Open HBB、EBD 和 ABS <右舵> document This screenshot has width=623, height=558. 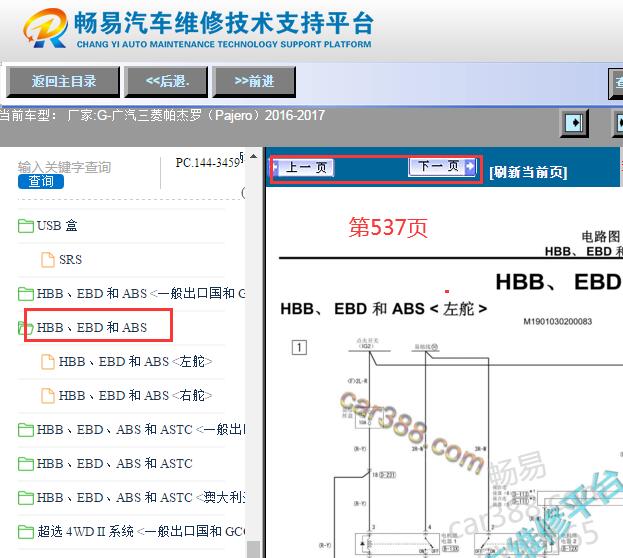point(135,395)
